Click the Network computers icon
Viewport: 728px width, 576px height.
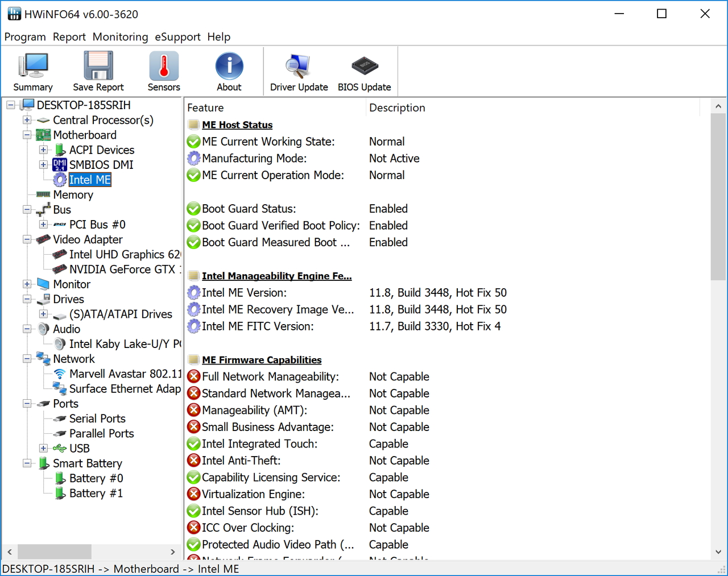[43, 359]
